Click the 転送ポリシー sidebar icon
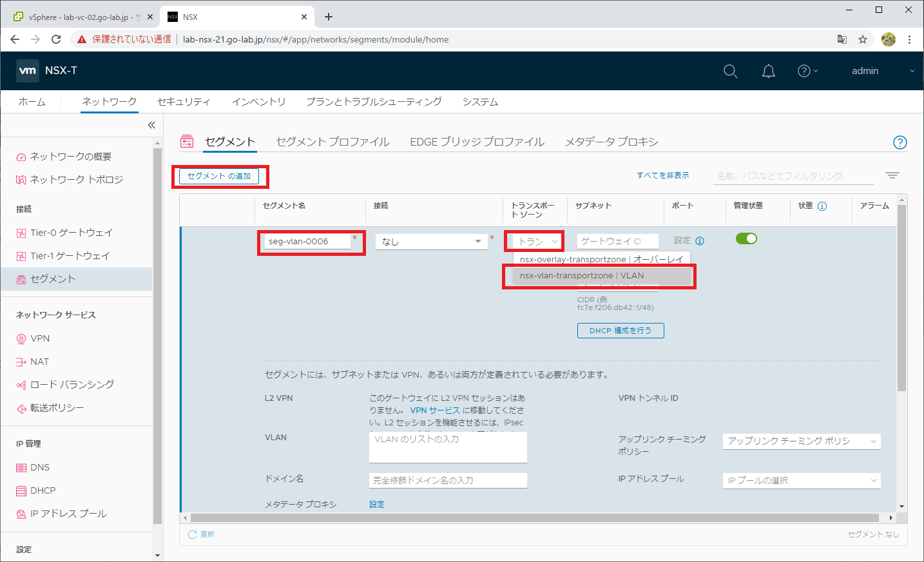The width and height of the screenshot is (924, 562). [21, 408]
